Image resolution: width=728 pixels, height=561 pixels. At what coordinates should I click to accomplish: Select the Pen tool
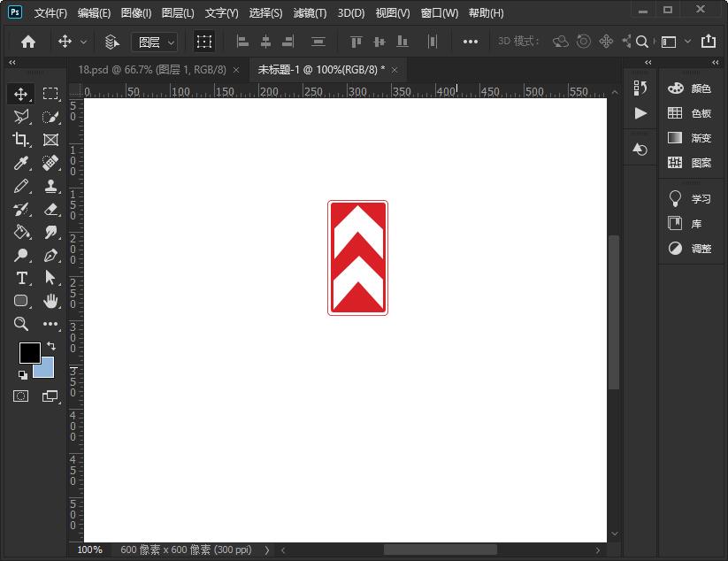coord(50,255)
